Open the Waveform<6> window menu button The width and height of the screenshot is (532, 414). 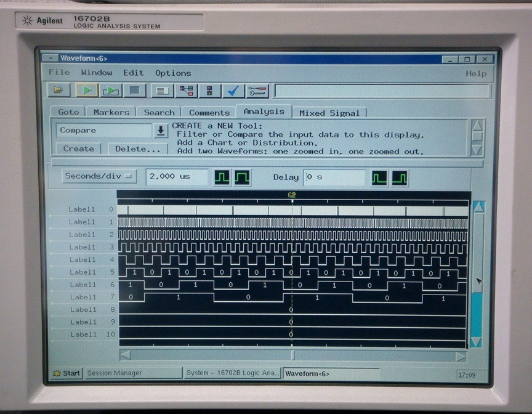[x=50, y=58]
